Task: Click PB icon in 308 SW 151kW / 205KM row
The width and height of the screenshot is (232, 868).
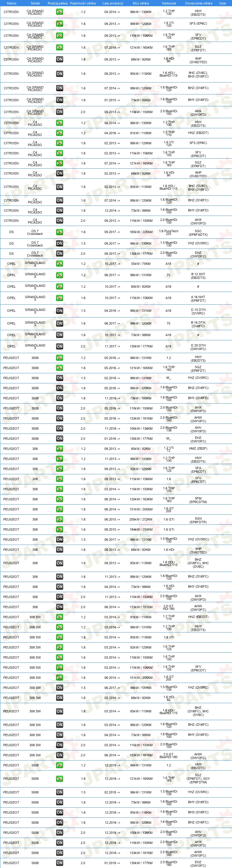Action: coord(60,678)
